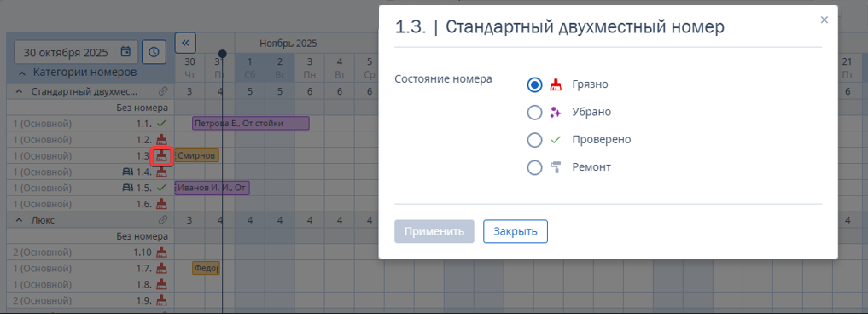Click the double-chevron back button
This screenshot has width=868, height=314.
[185, 42]
